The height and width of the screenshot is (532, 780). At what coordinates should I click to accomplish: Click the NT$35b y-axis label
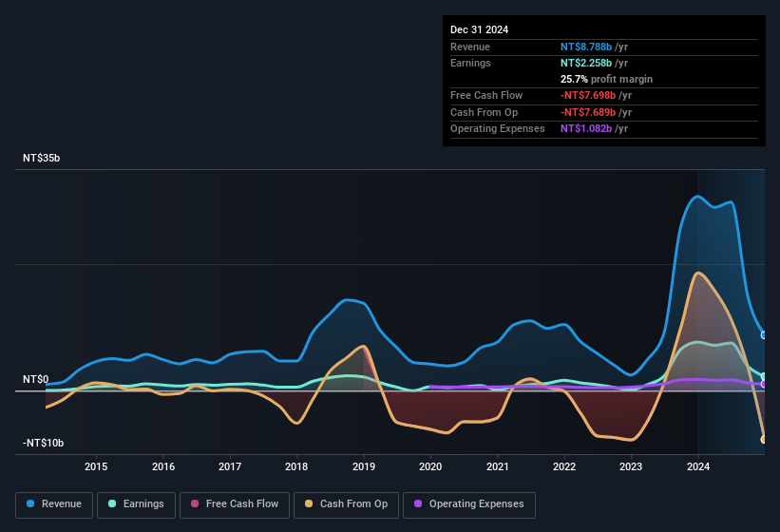click(x=41, y=158)
